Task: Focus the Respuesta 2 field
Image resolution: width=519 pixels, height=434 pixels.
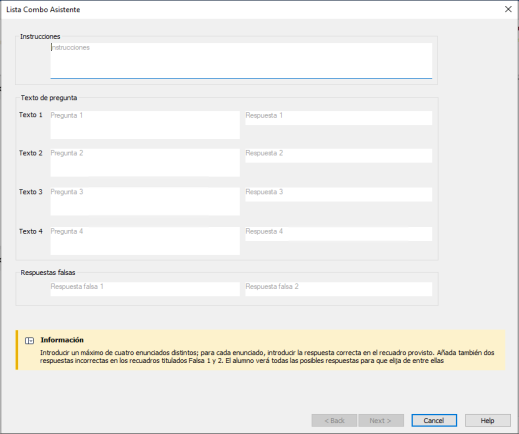Action: point(339,156)
